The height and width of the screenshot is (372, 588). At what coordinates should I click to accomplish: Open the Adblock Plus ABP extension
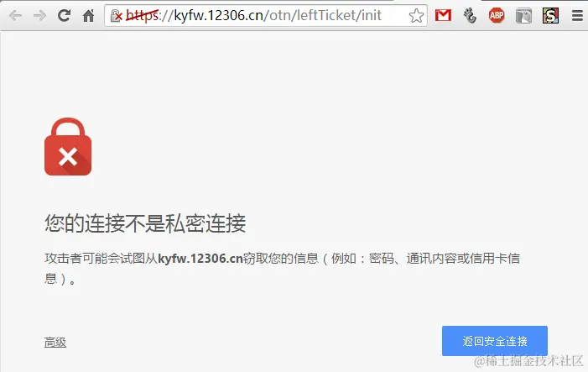497,15
